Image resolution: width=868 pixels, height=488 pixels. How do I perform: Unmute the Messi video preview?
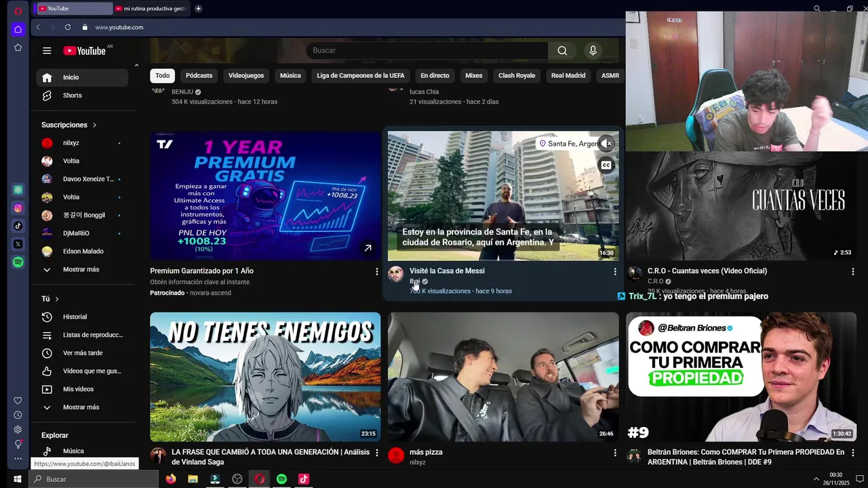tap(607, 144)
